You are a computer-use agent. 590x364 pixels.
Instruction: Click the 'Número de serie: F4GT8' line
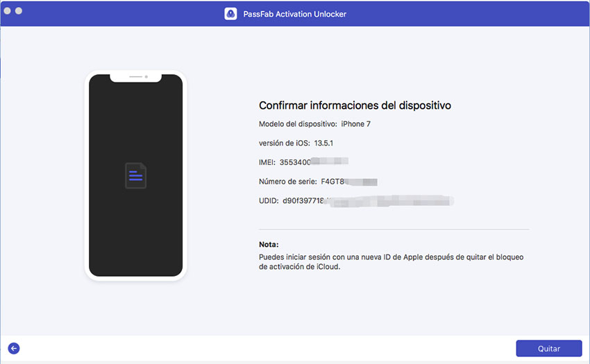click(318, 182)
